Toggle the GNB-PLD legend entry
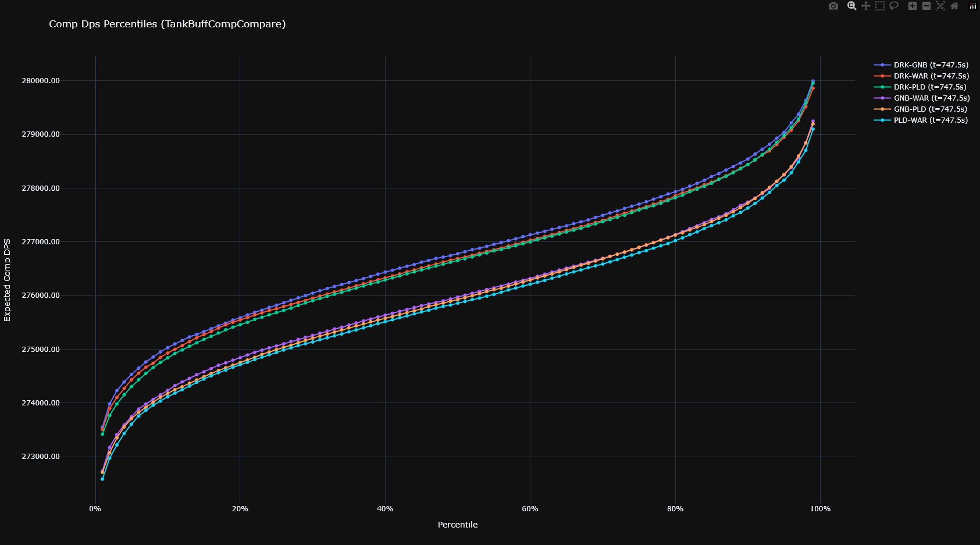The height and width of the screenshot is (545, 980). 921,109
